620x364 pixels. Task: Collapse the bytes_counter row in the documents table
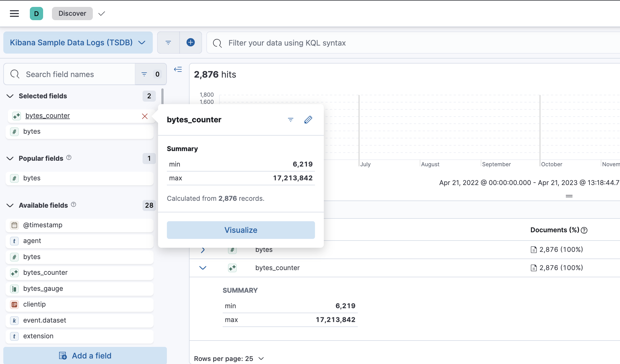[203, 268]
